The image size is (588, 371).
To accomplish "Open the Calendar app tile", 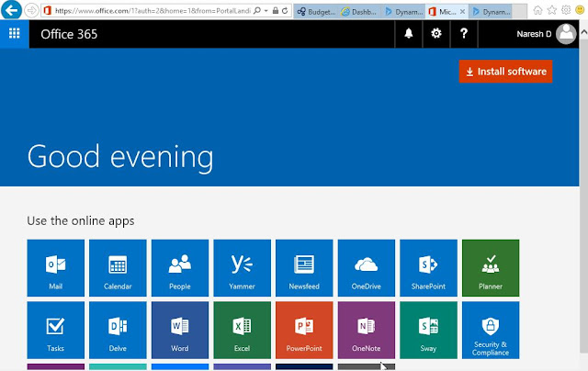I will coord(118,268).
